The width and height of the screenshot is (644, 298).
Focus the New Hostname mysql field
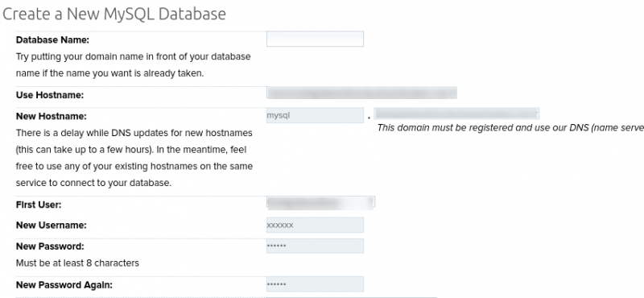315,115
